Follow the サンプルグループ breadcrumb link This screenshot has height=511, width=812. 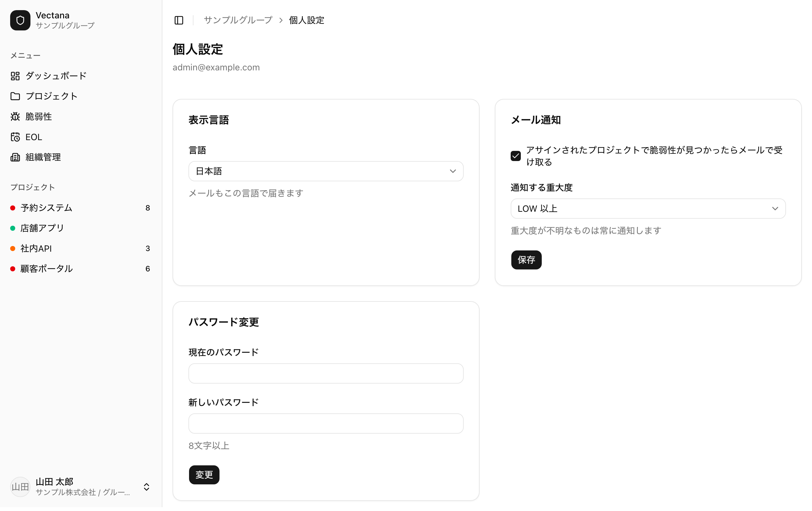coord(238,20)
